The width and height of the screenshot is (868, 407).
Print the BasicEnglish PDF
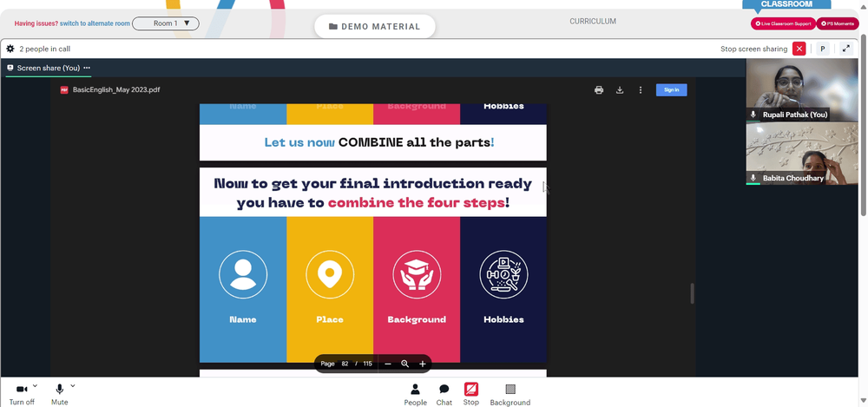[599, 90]
